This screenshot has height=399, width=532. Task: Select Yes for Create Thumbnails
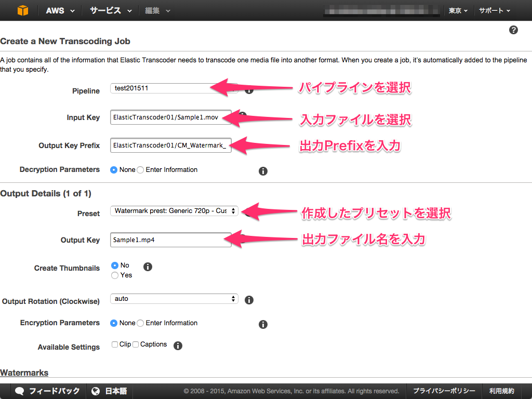point(115,275)
